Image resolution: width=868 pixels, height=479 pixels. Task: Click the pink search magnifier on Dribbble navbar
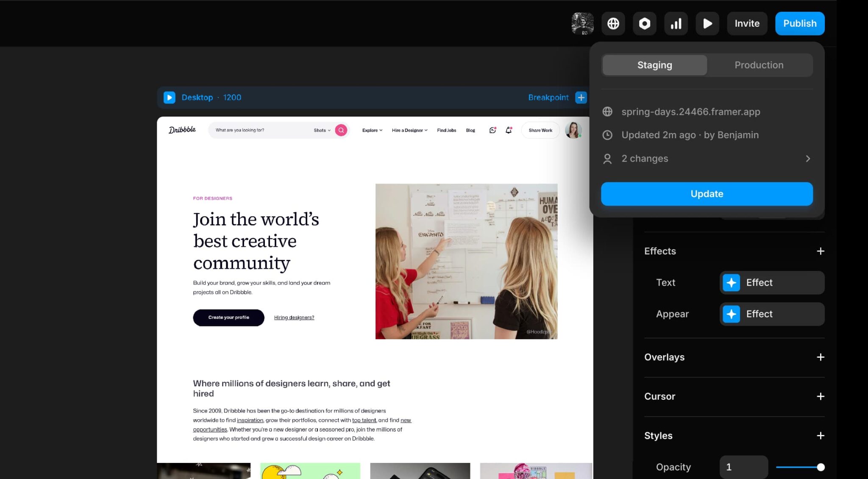click(x=340, y=130)
